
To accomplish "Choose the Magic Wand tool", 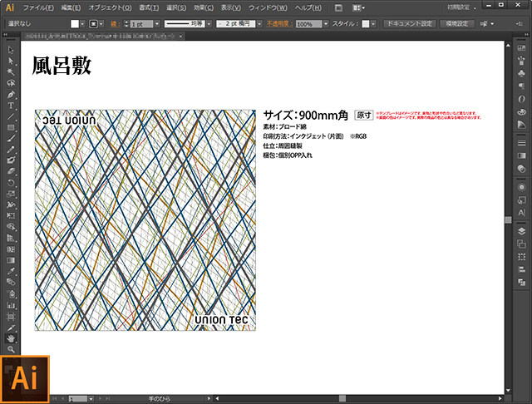I will pyautogui.click(x=11, y=72).
